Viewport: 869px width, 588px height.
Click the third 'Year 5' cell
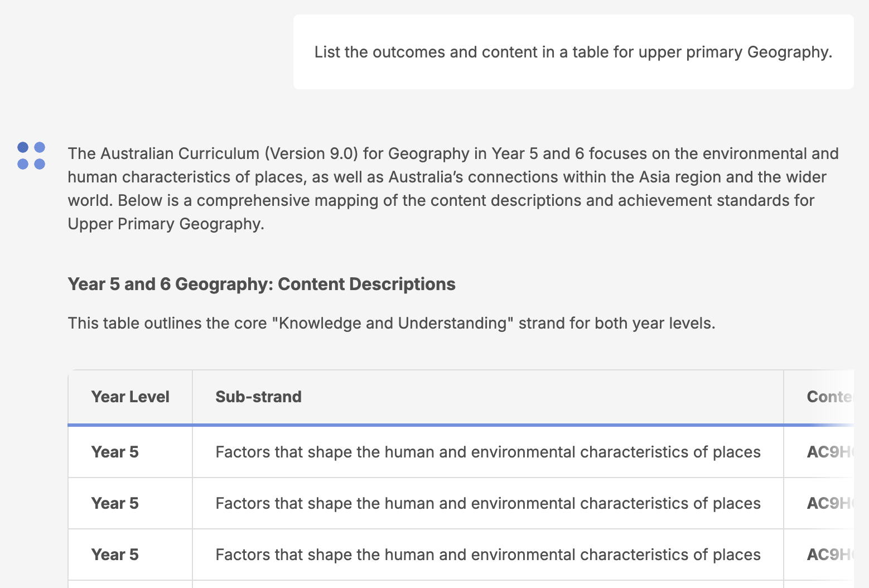pyautogui.click(x=115, y=555)
